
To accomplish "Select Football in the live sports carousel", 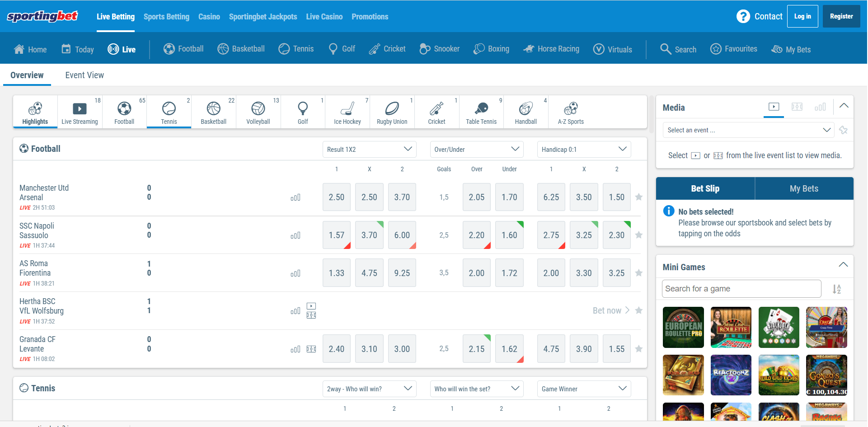I will pos(124,112).
